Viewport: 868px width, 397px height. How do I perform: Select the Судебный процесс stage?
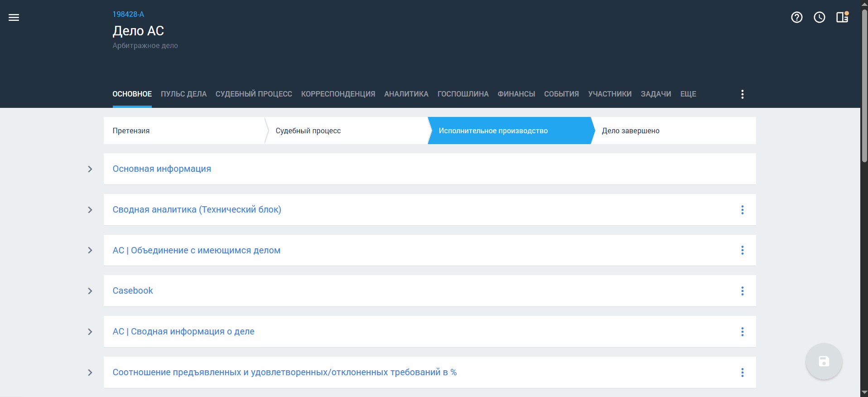click(347, 131)
